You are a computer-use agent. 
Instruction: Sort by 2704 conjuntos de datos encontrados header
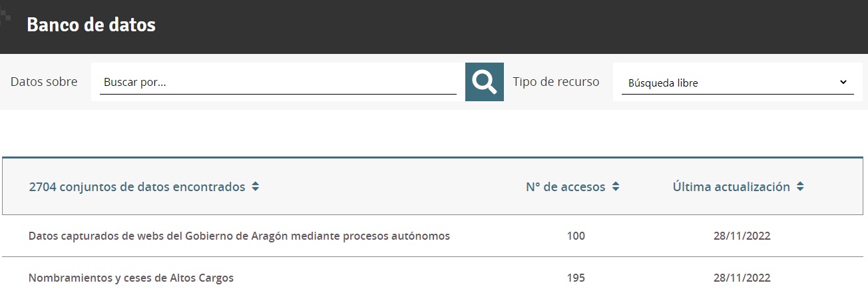(137, 187)
